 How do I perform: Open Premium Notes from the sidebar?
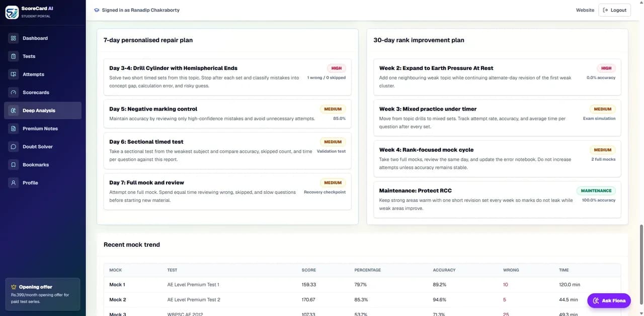coord(43,129)
